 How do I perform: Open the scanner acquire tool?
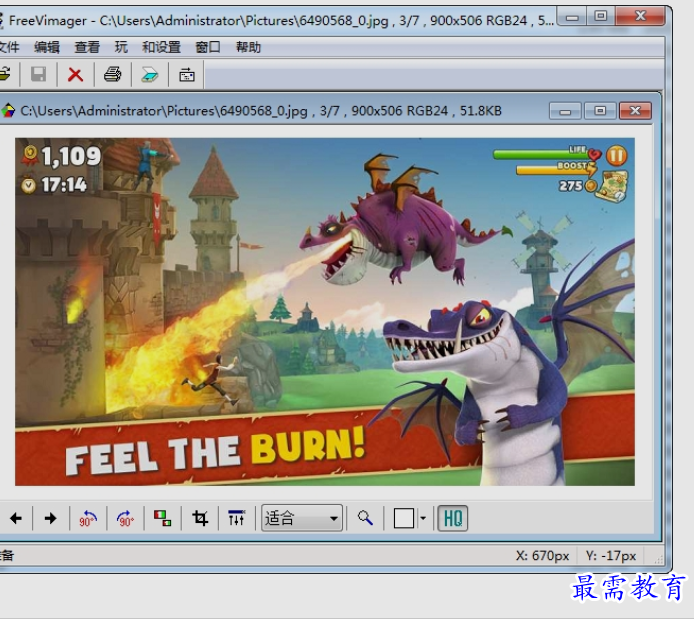pyautogui.click(x=149, y=74)
